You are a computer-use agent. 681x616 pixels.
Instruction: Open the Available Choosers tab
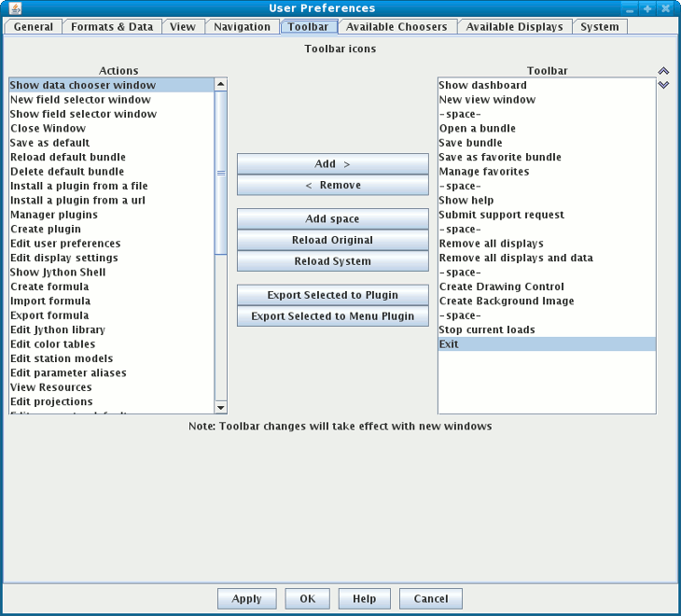click(396, 27)
